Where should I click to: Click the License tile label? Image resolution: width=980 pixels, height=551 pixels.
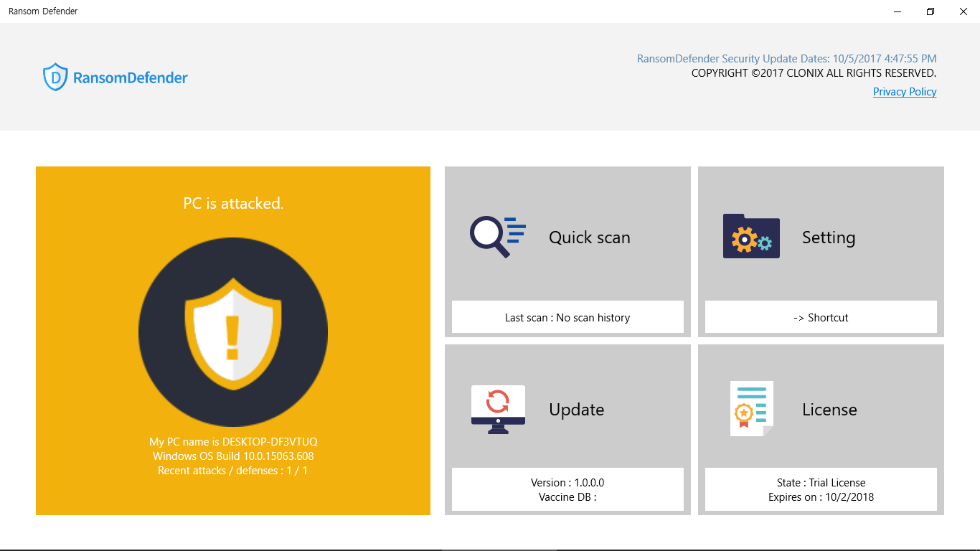[829, 410]
